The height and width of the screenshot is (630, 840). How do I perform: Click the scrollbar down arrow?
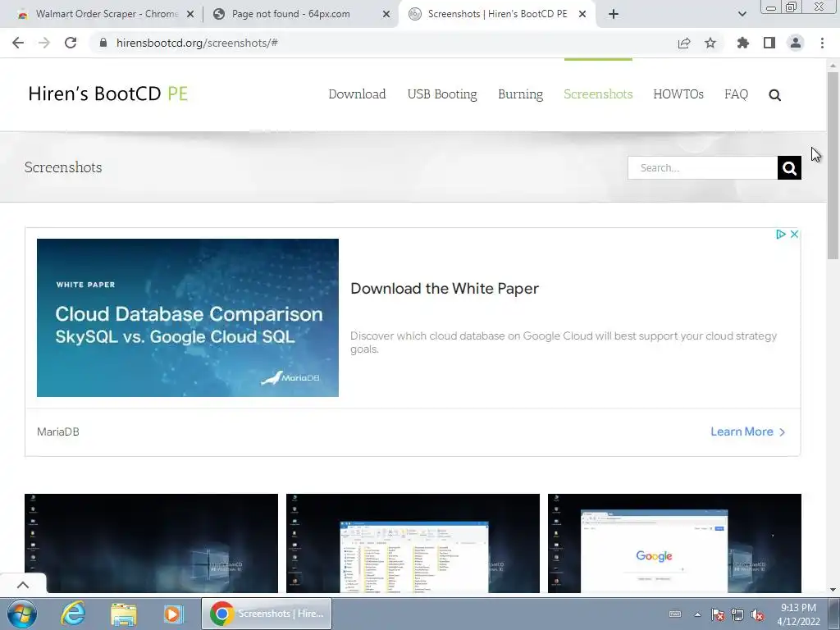[x=833, y=590]
